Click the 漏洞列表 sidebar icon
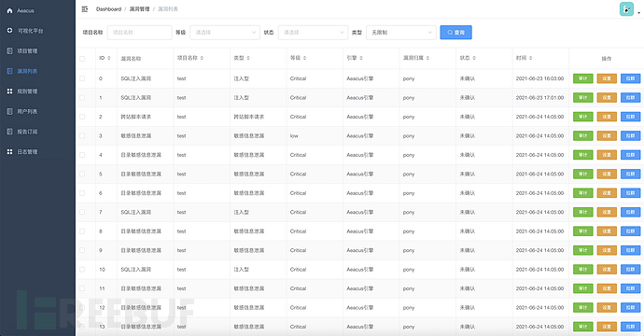The image size is (644, 336). [x=10, y=71]
